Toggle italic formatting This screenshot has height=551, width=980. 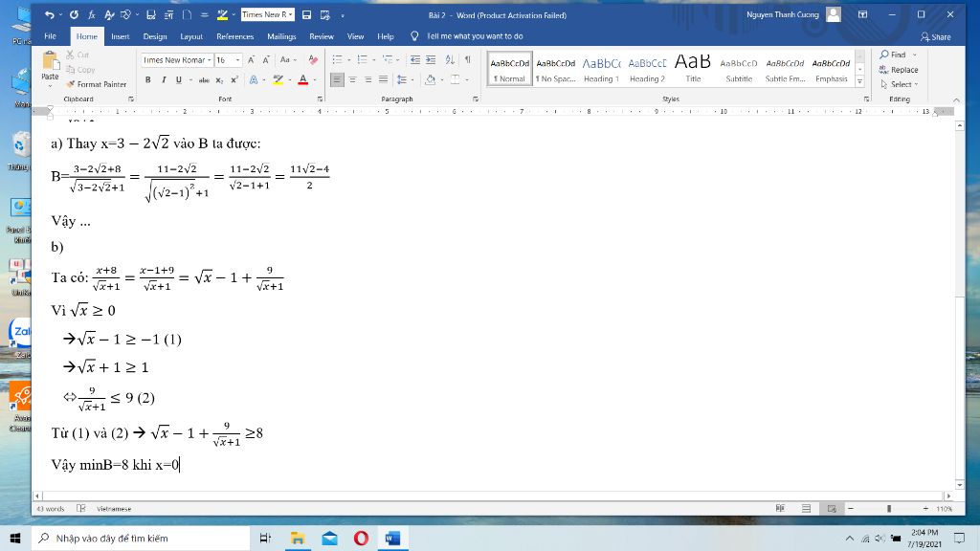tap(164, 80)
